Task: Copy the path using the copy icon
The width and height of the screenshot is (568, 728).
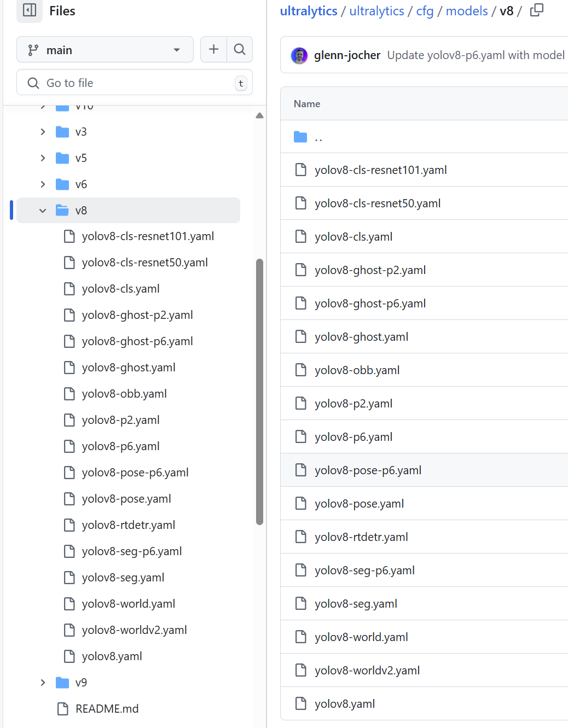Action: coord(537,10)
